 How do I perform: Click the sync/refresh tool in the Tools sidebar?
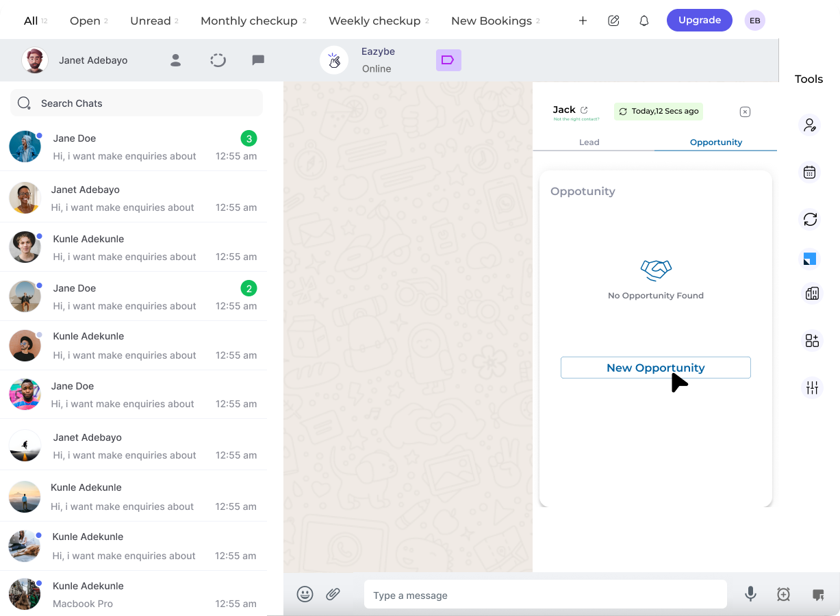coord(810,220)
